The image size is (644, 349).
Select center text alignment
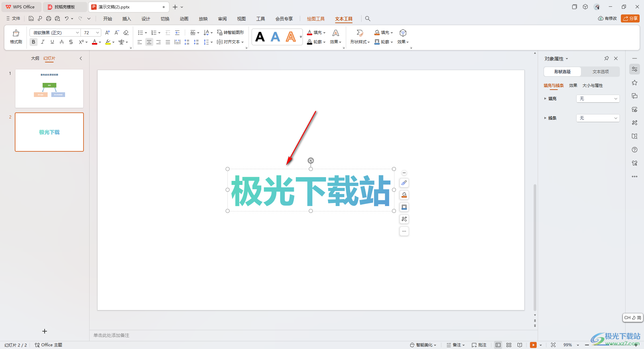(149, 42)
